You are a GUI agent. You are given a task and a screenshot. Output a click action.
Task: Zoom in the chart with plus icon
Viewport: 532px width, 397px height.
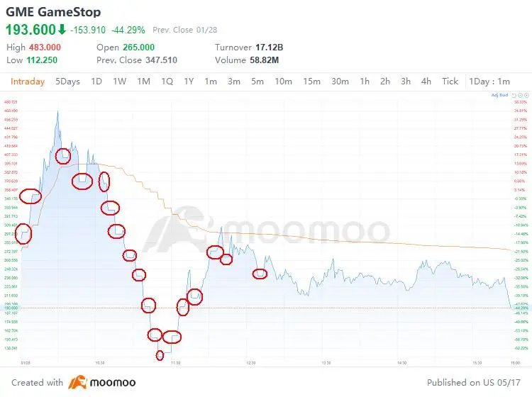(526, 94)
